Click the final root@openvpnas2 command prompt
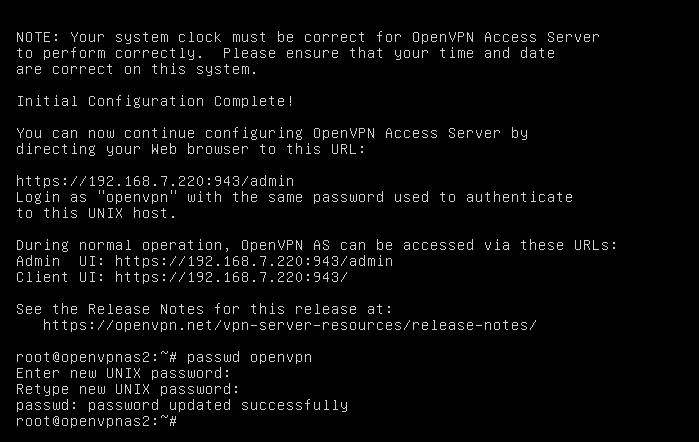This screenshot has height=442, width=699. [x=97, y=421]
